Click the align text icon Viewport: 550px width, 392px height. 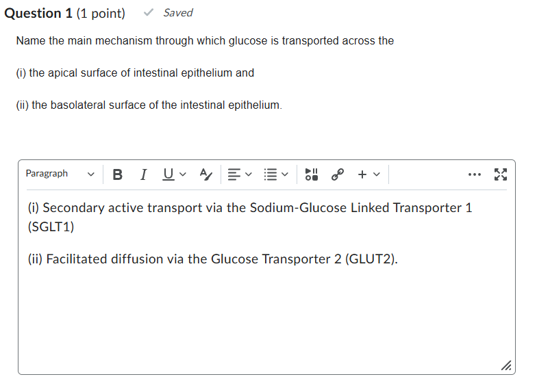tap(234, 174)
